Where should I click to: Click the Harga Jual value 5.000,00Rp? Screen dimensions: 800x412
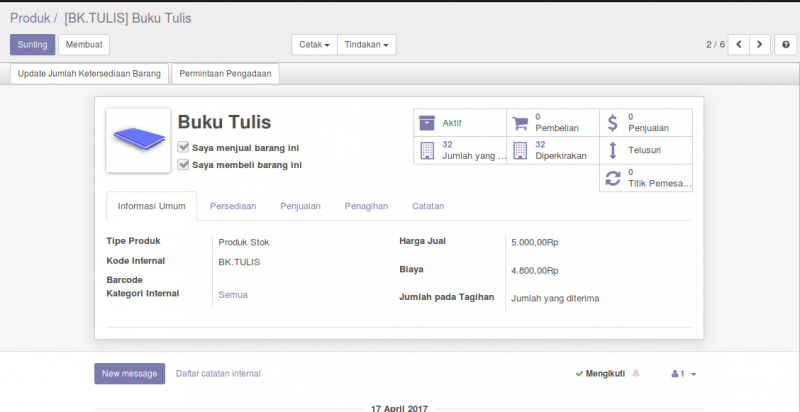(x=535, y=243)
